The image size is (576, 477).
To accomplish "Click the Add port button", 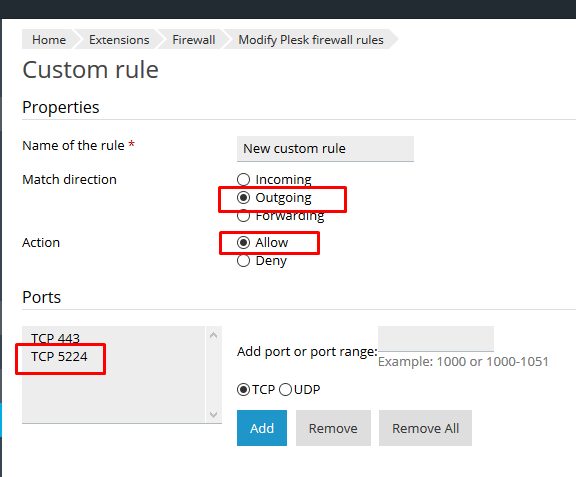I will tap(262, 428).
